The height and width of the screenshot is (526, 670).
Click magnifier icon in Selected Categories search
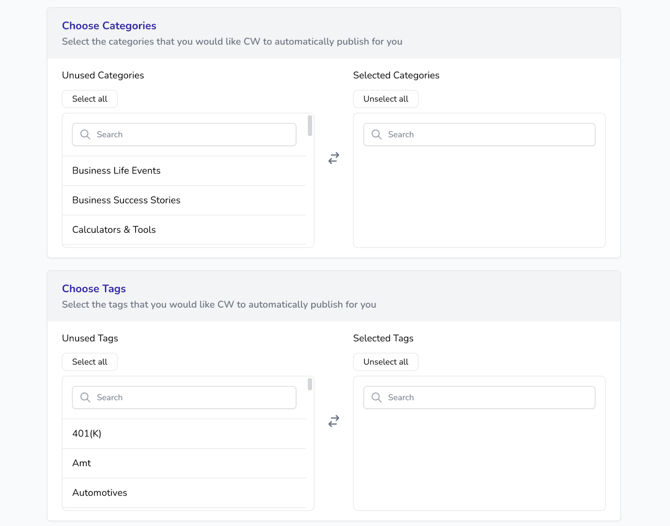click(x=377, y=135)
